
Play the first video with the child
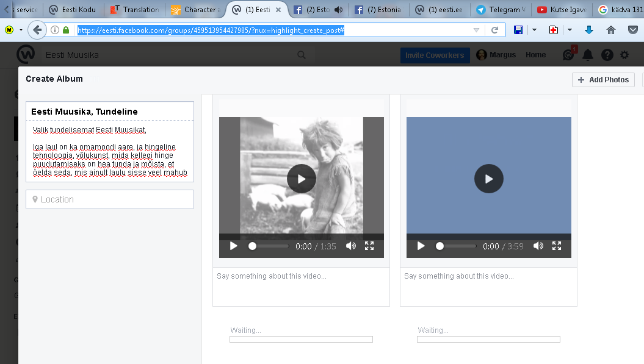302,179
